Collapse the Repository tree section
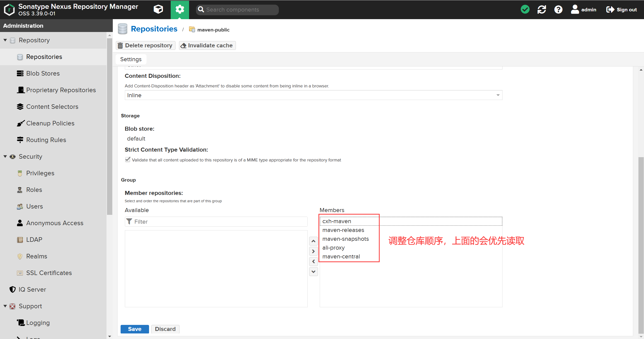The height and width of the screenshot is (339, 644). (5, 40)
